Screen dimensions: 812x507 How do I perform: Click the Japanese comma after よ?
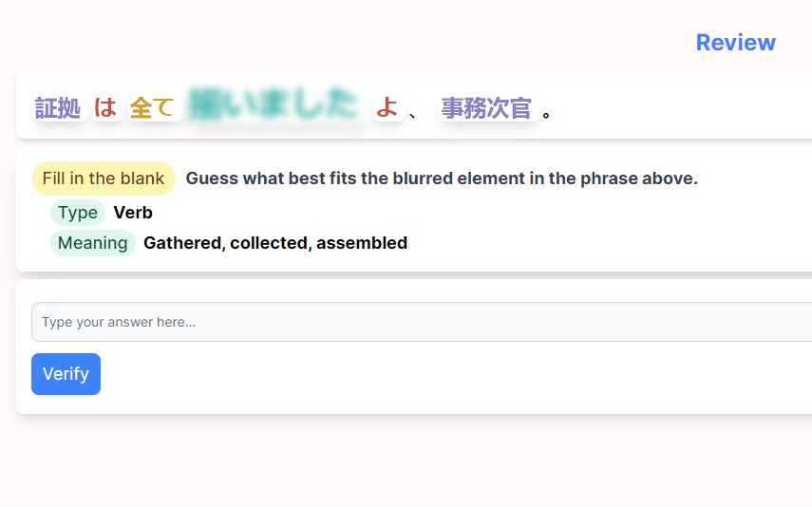coord(413,113)
